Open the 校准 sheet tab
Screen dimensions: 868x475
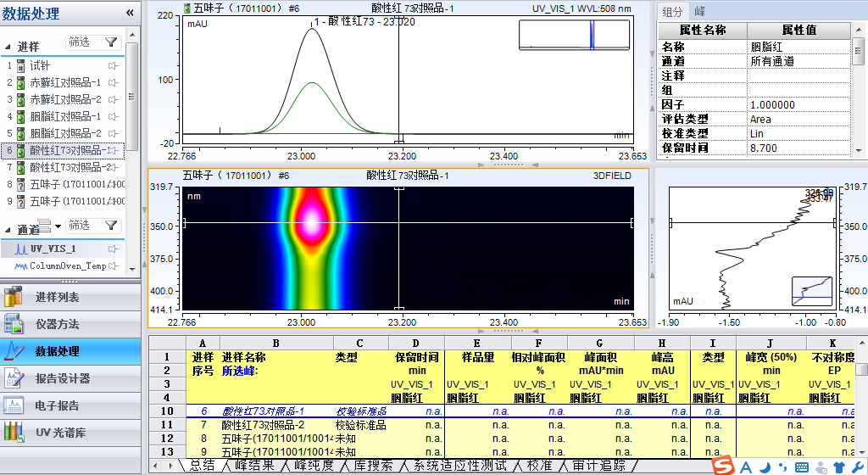[x=539, y=466]
